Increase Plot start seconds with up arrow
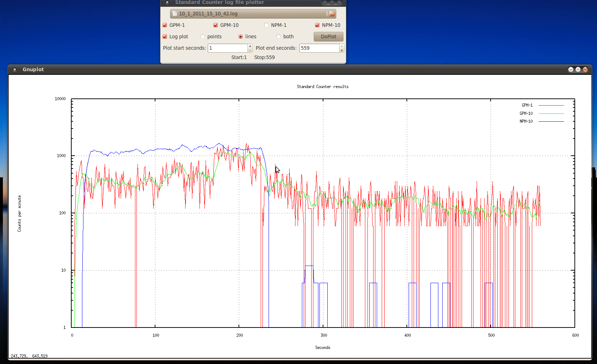 tap(250, 46)
